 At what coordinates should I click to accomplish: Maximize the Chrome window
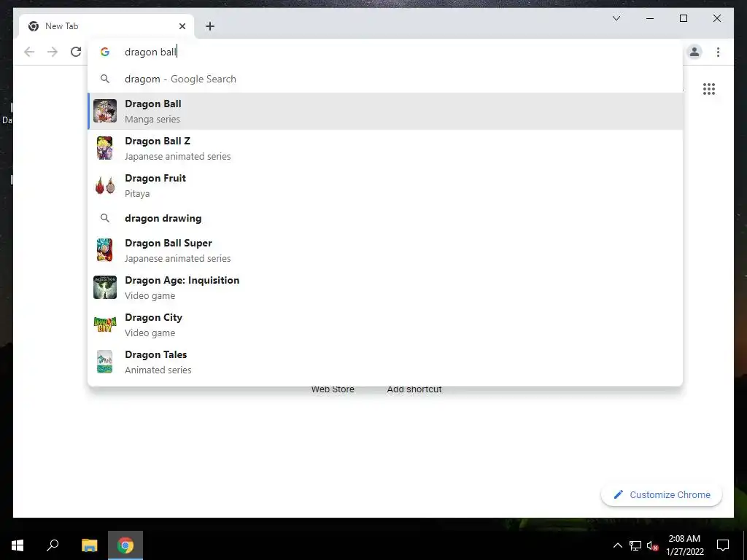683,18
